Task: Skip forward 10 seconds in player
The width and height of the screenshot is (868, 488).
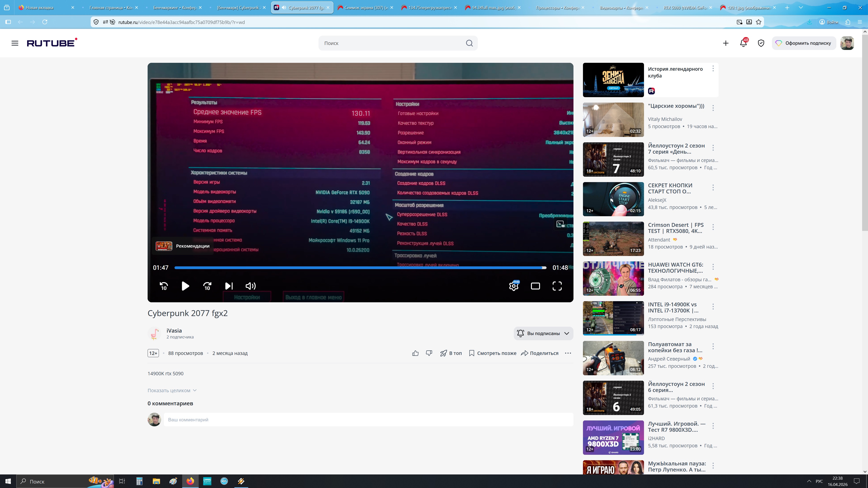Action: click(x=207, y=286)
